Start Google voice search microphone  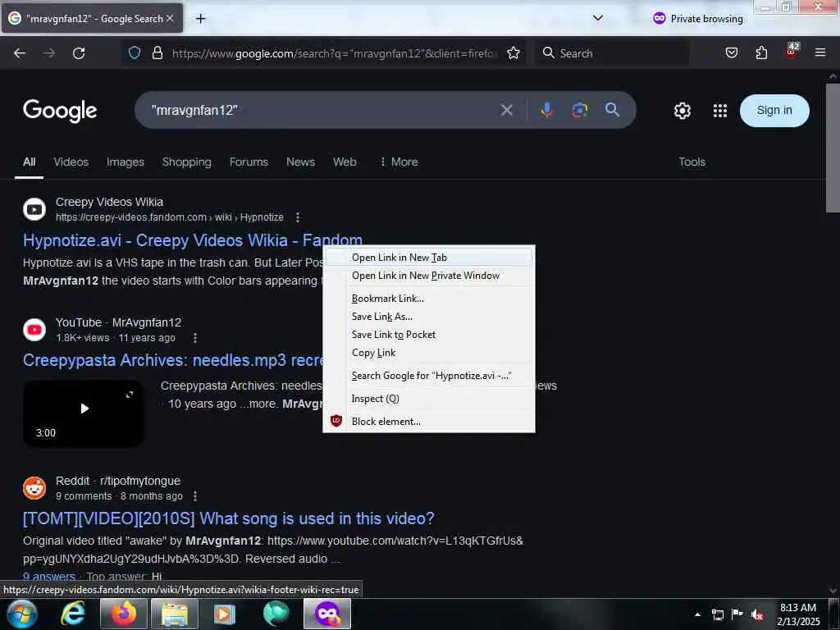(546, 111)
